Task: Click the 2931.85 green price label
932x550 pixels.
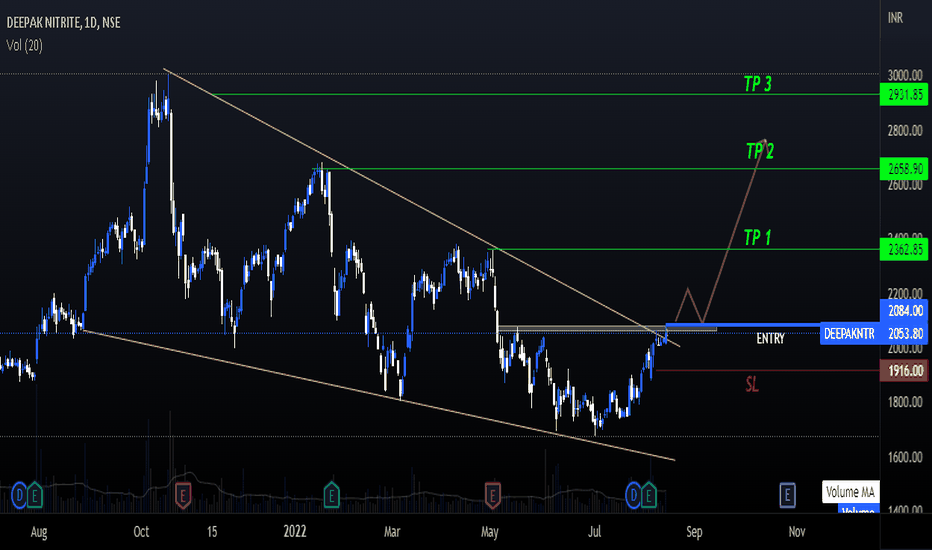Action: 903,95
